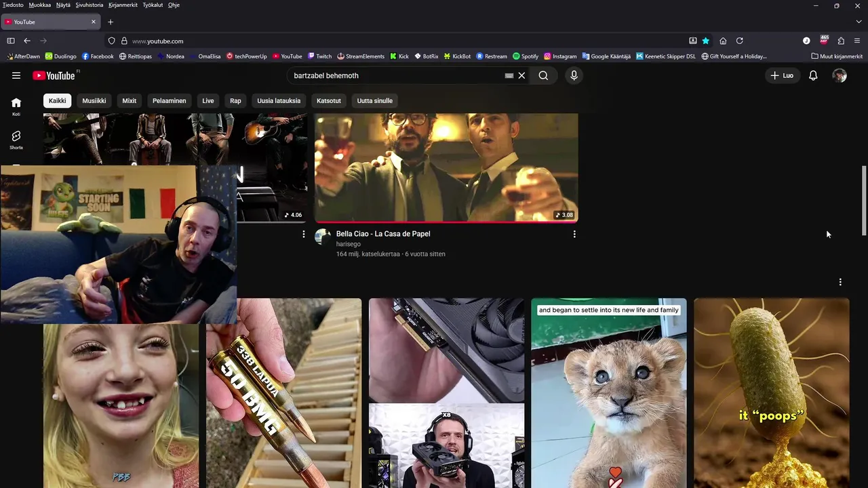Open the Näytä menu

coord(63,5)
